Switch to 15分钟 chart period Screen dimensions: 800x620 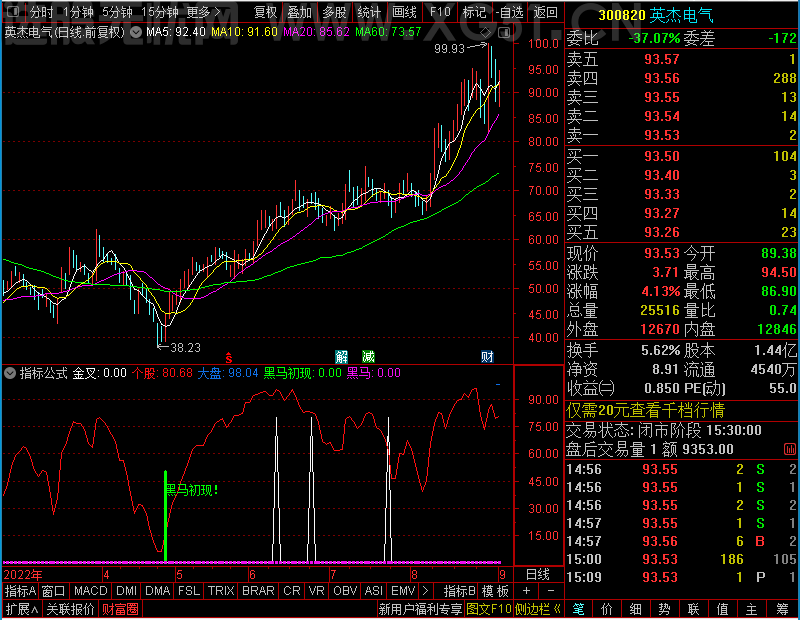click(160, 12)
